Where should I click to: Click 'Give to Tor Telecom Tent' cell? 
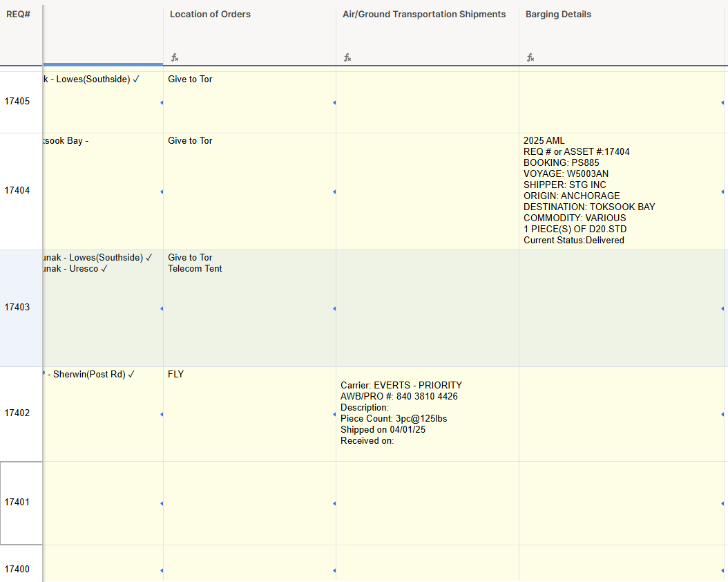pos(250,308)
